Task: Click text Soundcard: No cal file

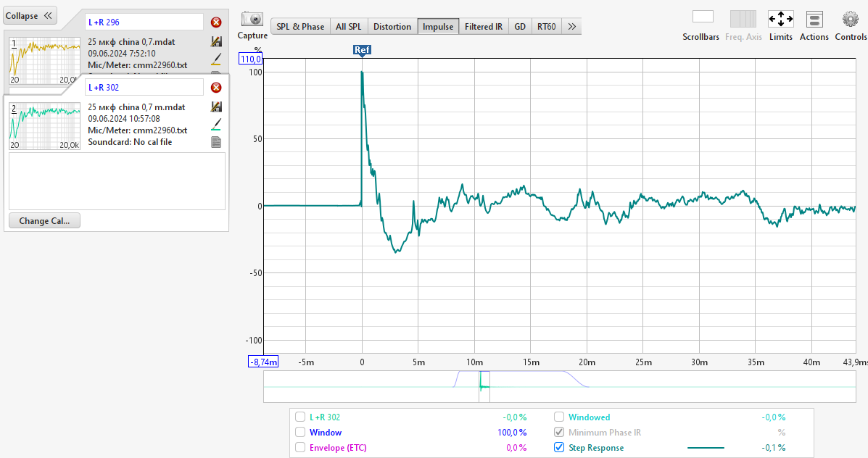Action: click(x=130, y=141)
